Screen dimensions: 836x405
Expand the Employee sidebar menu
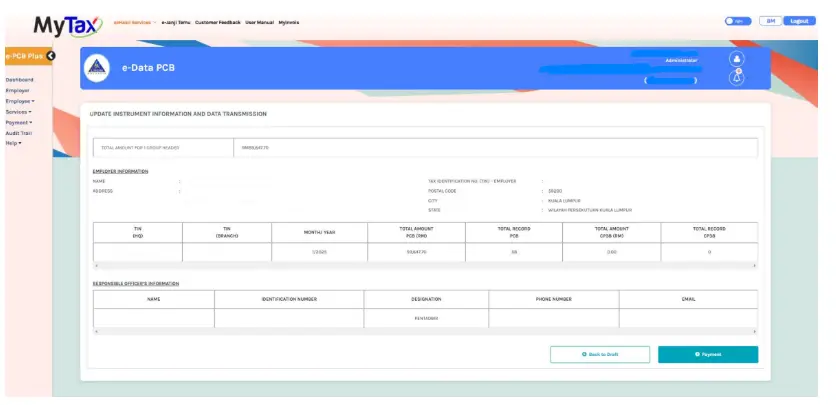click(x=20, y=101)
